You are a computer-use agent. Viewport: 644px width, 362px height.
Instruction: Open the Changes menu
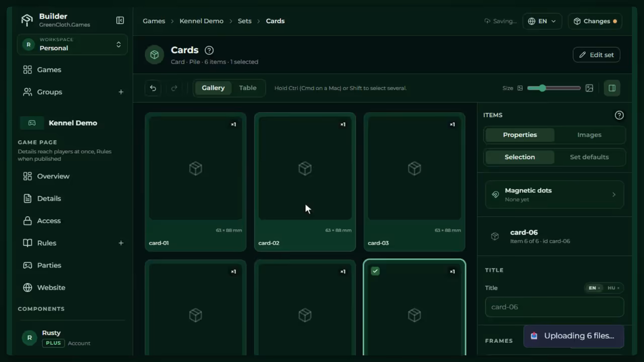(595, 21)
